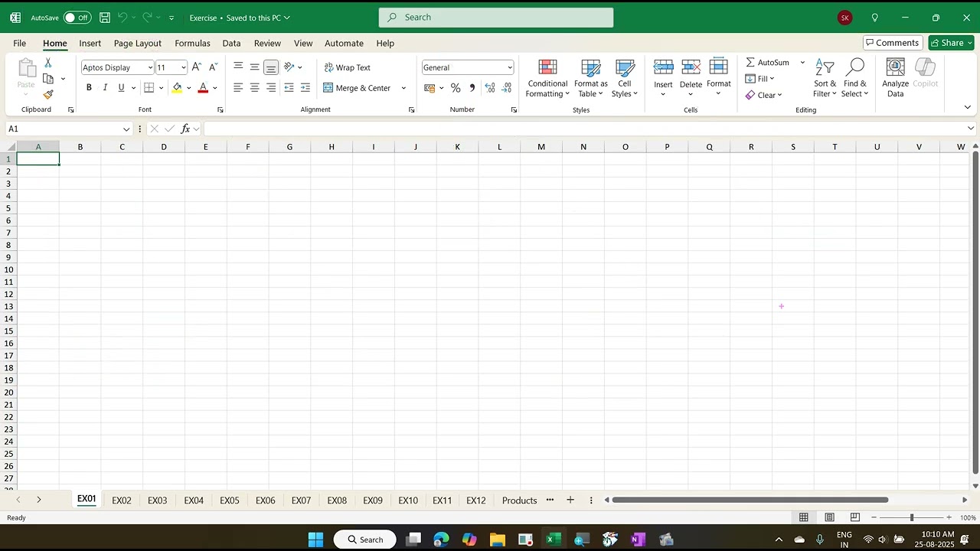Toggle Bottom Align button
Viewport: 980px width, 551px height.
click(x=271, y=67)
